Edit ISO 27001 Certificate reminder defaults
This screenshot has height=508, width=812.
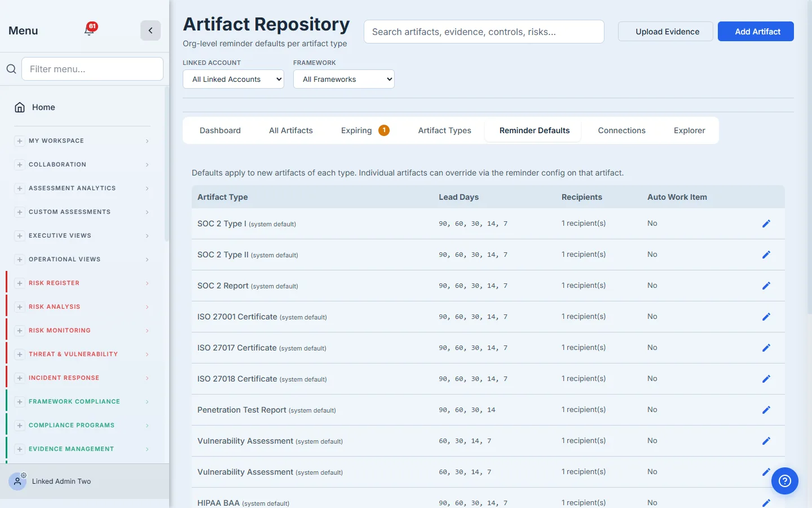766,317
